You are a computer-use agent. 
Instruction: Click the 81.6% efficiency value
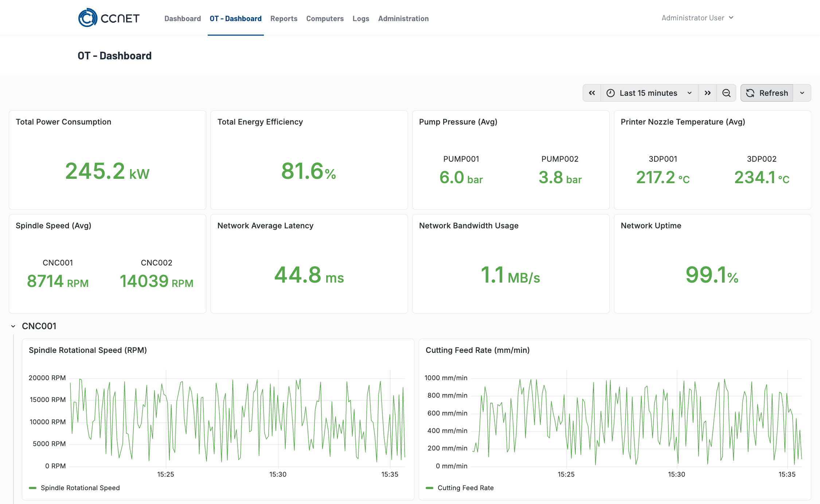(x=309, y=171)
